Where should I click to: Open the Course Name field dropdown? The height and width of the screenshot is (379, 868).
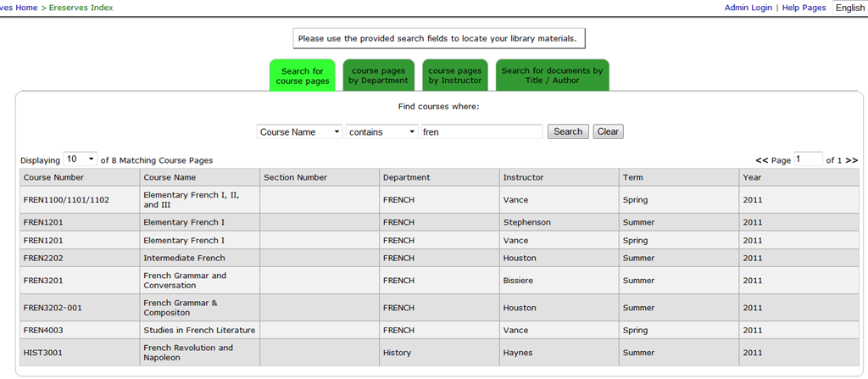click(299, 132)
